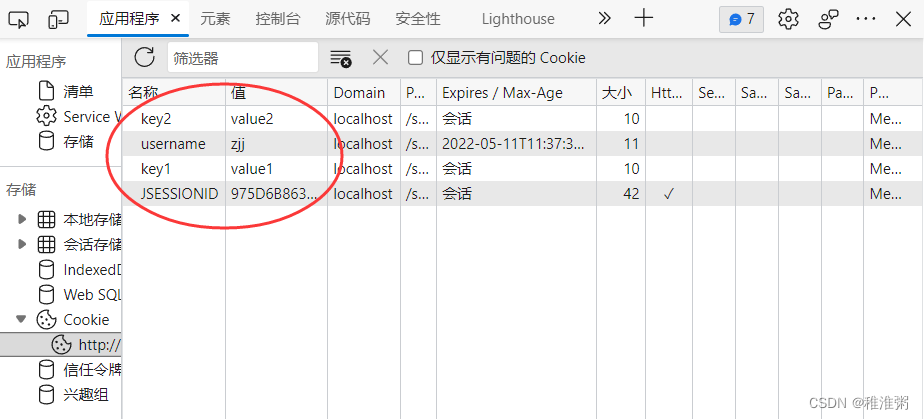Viewport: 924px width, 419px height.
Task: Select 信任令牌 in the sidebar
Action: [92, 369]
